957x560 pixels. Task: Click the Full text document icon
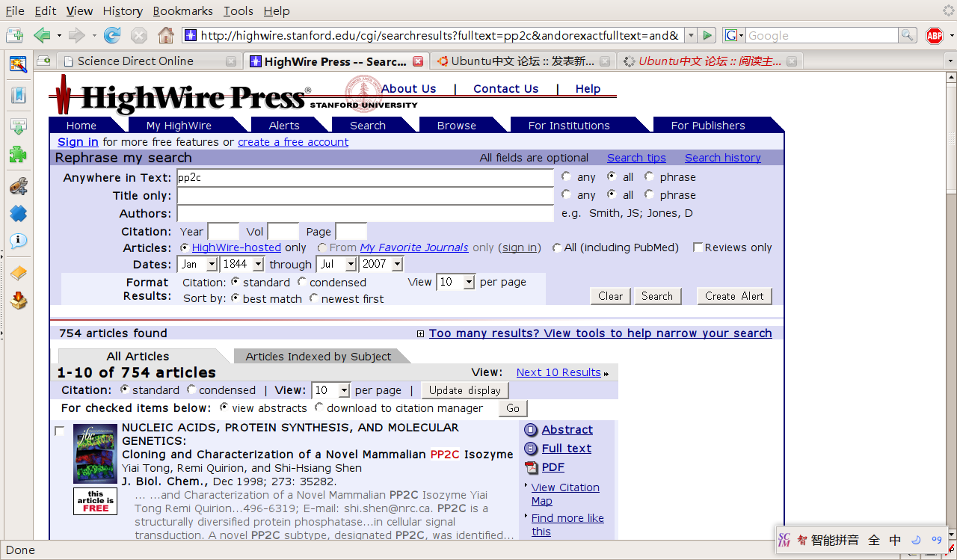pos(531,449)
